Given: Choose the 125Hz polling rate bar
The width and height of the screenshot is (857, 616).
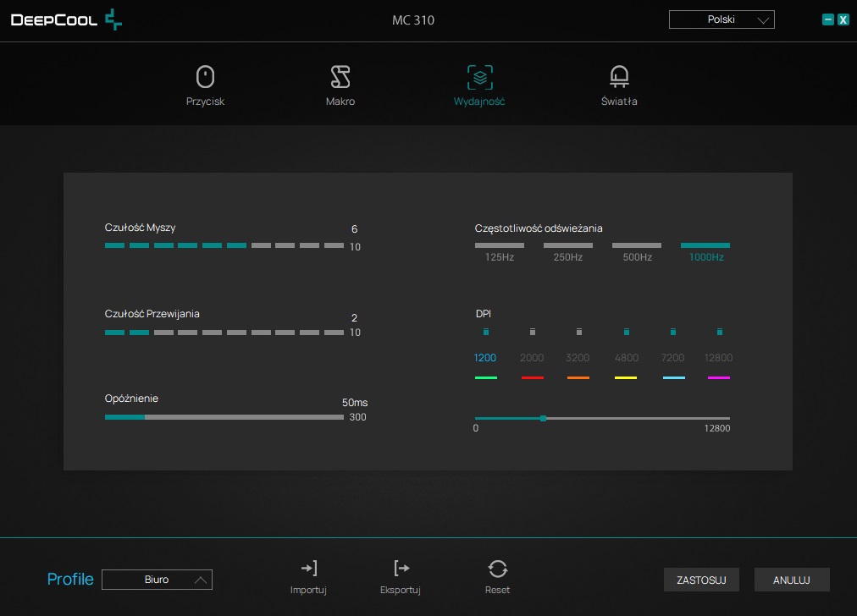Looking at the screenshot, I should click(500, 245).
